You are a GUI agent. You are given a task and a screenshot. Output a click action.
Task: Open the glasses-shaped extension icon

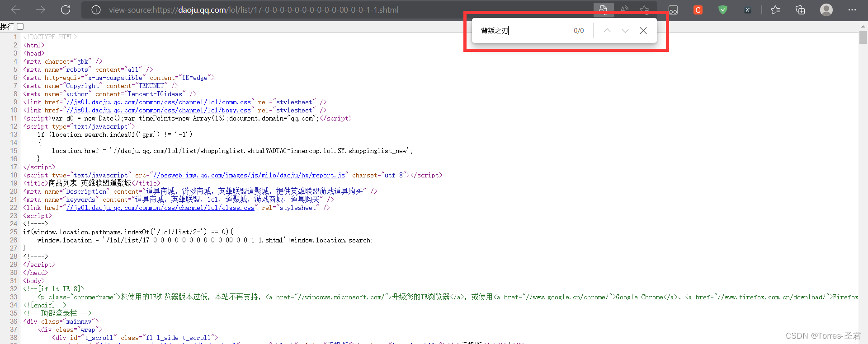tap(673, 10)
